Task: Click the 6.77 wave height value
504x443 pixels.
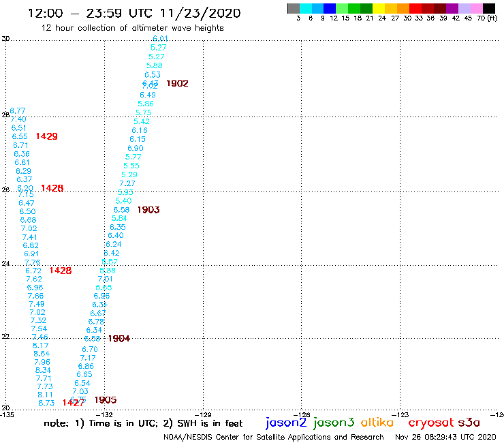Action: tap(17, 111)
